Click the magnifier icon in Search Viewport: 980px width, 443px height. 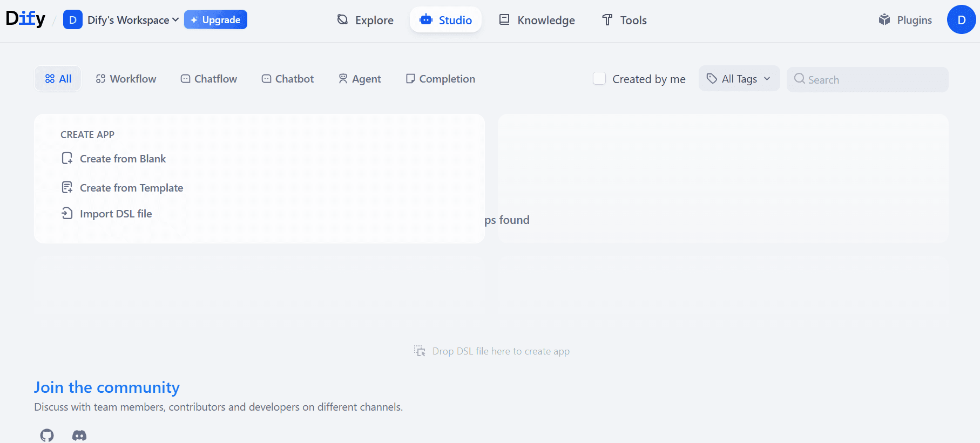(800, 79)
